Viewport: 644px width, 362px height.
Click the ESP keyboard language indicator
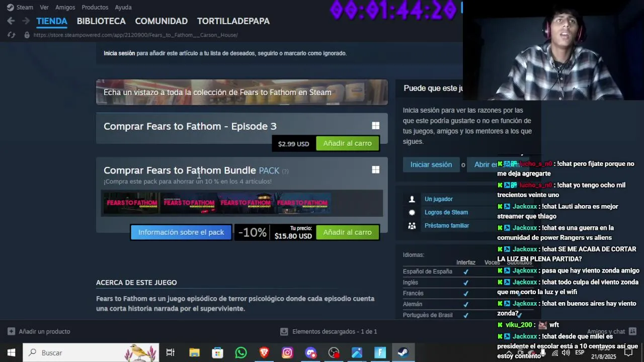[580, 353]
